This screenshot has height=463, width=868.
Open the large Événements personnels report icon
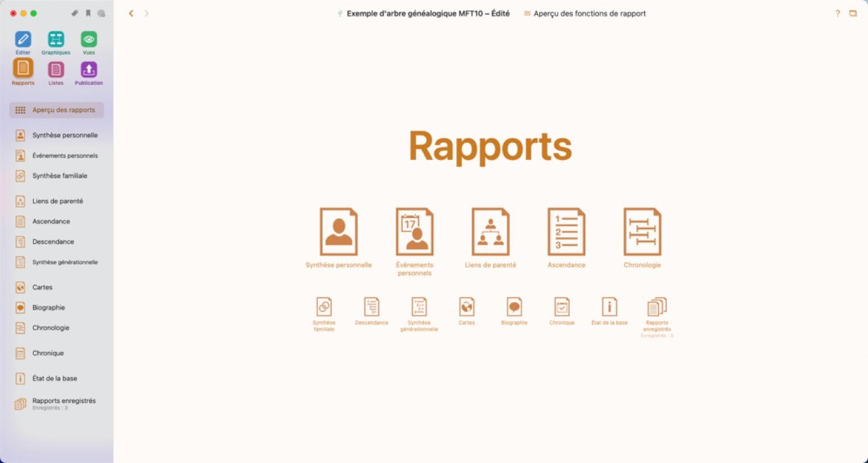click(x=414, y=231)
